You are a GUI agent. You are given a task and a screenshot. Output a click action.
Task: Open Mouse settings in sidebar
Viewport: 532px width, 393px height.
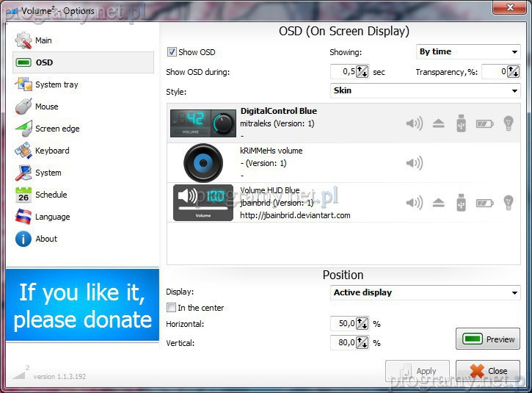tap(46, 107)
